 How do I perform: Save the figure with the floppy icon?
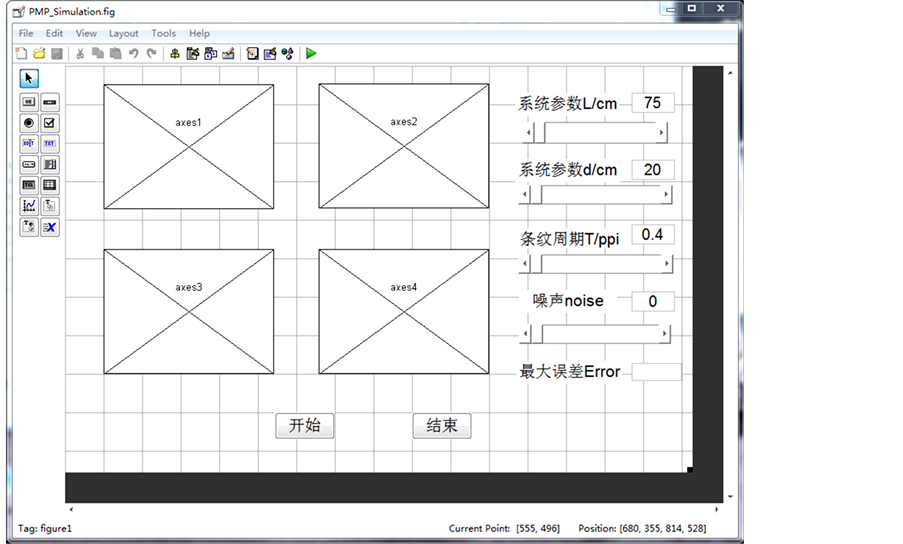(56, 54)
